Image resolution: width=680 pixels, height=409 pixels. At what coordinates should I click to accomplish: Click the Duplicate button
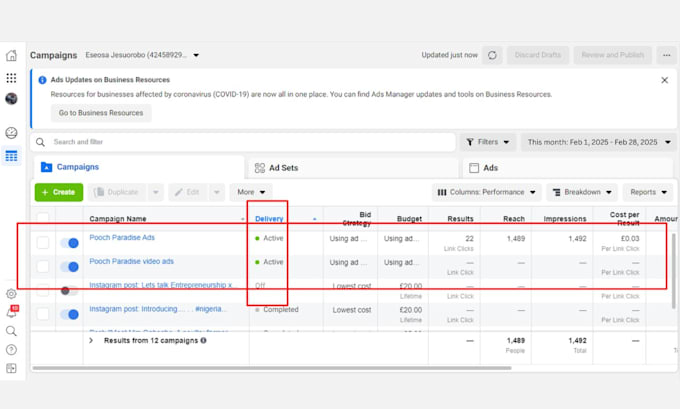(x=117, y=192)
